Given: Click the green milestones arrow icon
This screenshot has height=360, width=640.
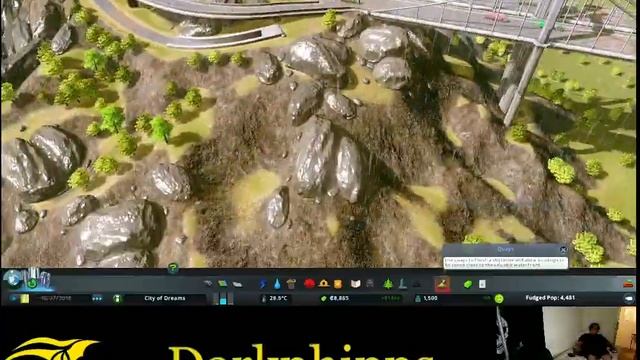Looking at the screenshot, I should (32, 282).
